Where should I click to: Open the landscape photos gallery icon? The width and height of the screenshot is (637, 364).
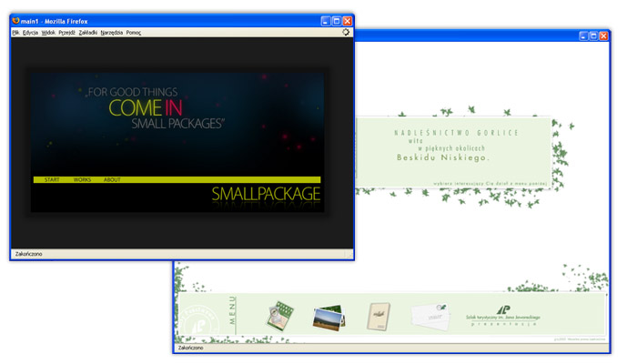(329, 318)
